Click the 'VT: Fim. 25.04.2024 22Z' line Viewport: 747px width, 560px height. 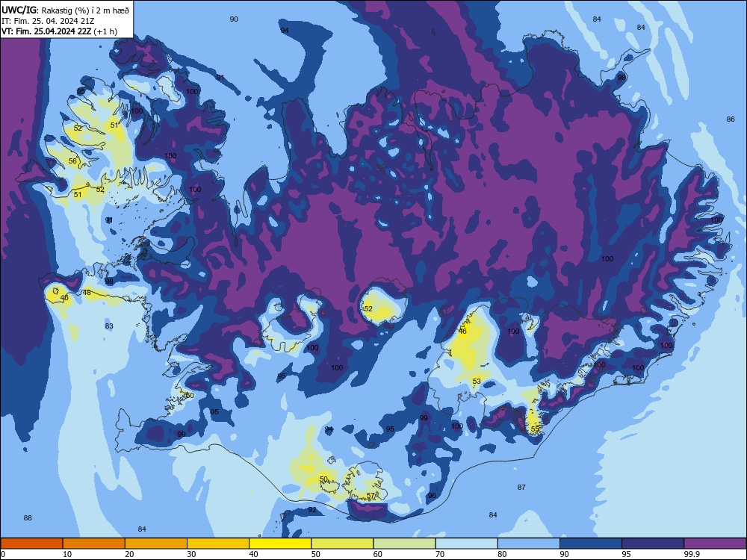46,31
